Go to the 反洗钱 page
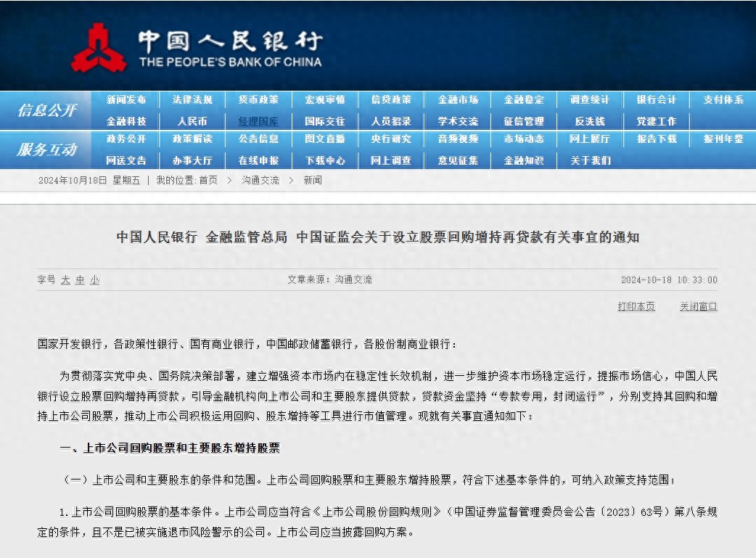 point(589,120)
